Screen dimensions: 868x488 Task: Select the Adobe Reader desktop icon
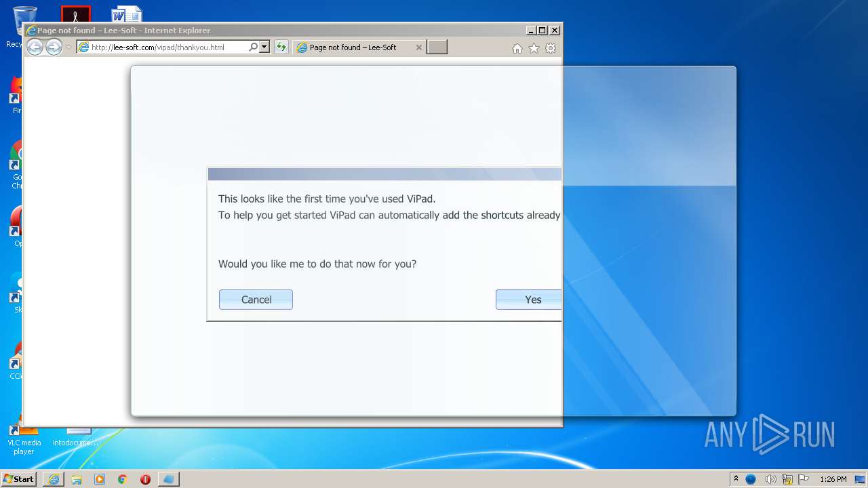[75, 14]
